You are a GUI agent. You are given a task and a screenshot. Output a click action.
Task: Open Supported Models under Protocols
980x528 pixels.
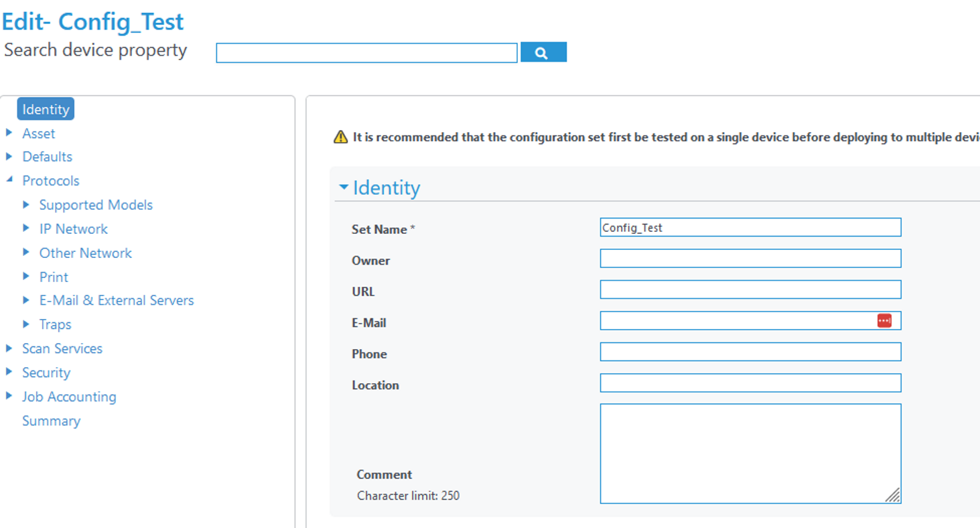tap(96, 205)
